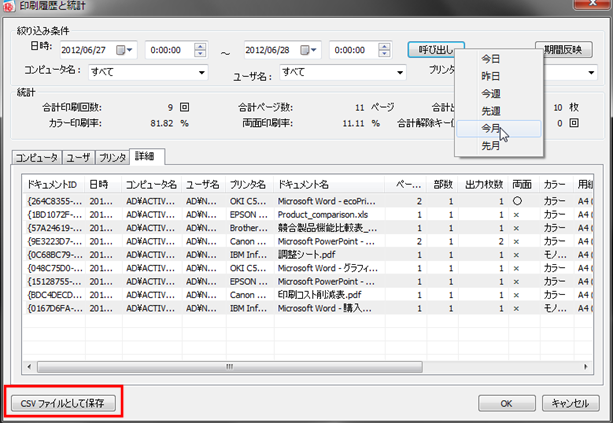Image resolution: width=613 pixels, height=423 pixels.
Task: Increase the end time spinner value
Action: [x=384, y=47]
